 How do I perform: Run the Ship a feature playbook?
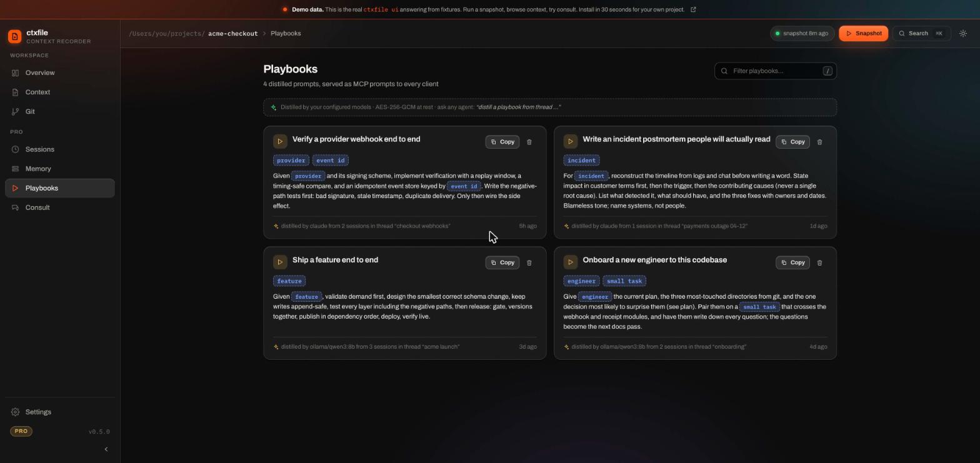280,262
